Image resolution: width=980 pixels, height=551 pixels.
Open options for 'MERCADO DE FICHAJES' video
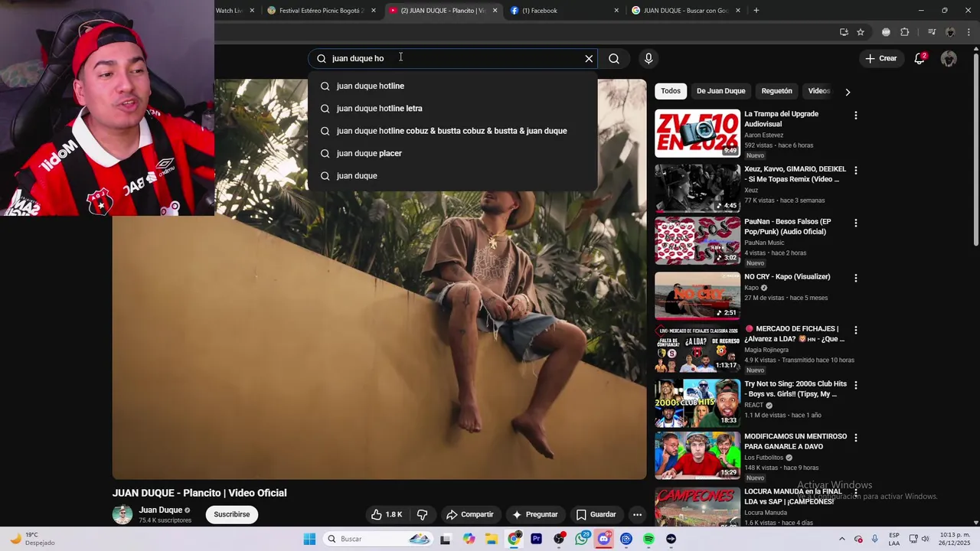(x=855, y=331)
